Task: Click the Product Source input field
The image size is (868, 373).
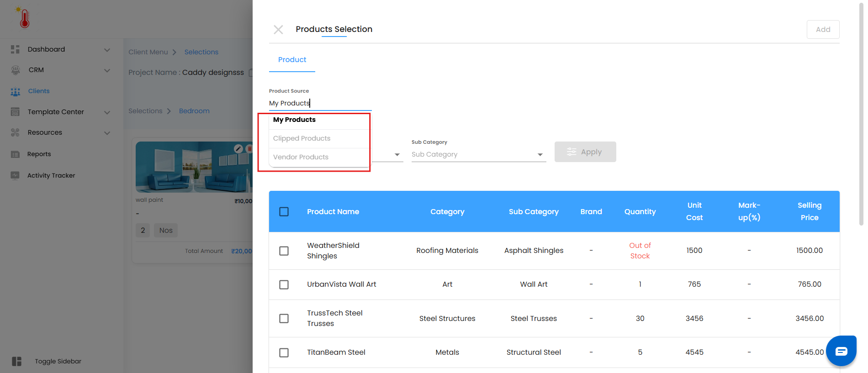Action: pos(320,103)
